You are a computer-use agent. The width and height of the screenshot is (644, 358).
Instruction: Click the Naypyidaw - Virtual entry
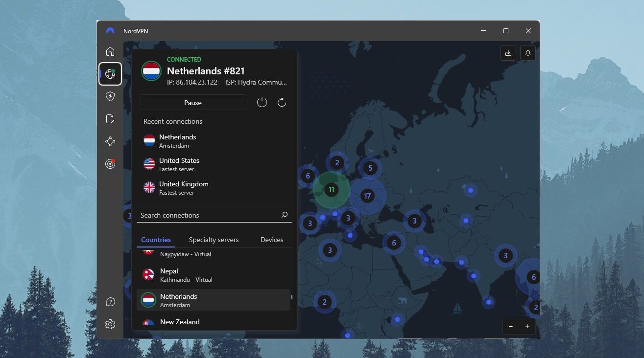pyautogui.click(x=186, y=254)
